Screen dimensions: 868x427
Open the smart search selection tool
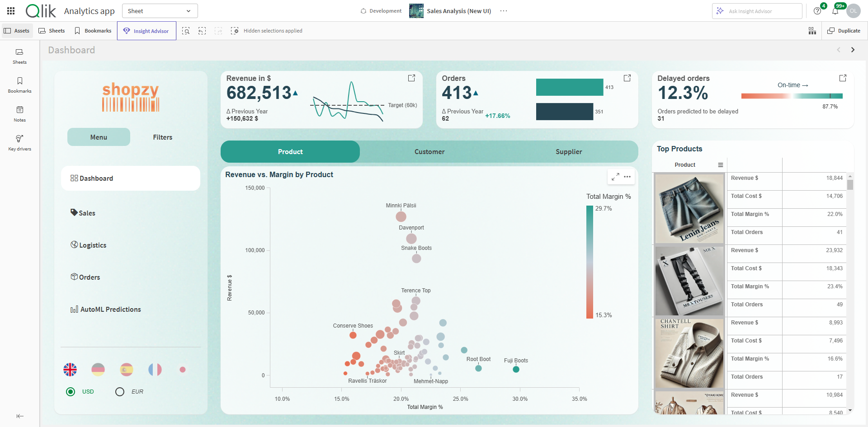tap(186, 31)
